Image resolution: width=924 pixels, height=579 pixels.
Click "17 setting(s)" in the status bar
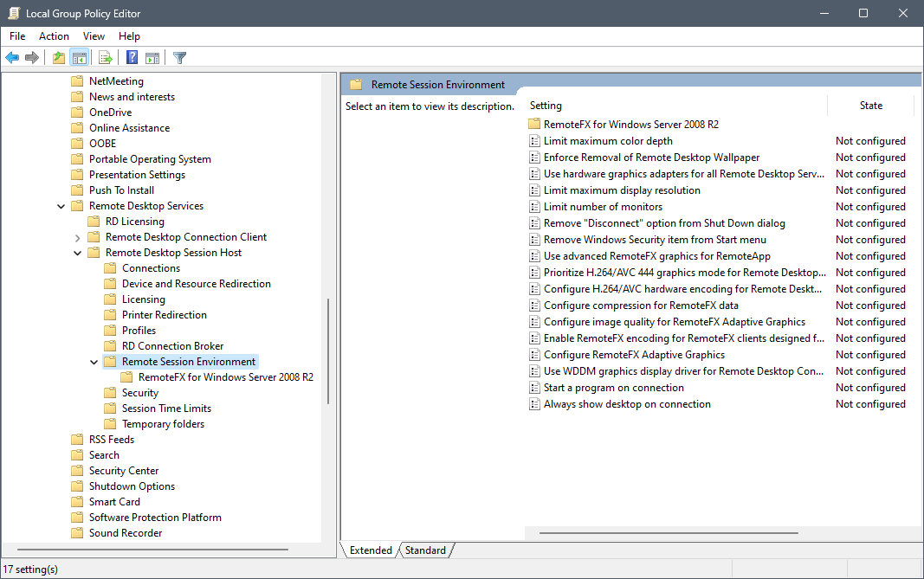(x=30, y=569)
